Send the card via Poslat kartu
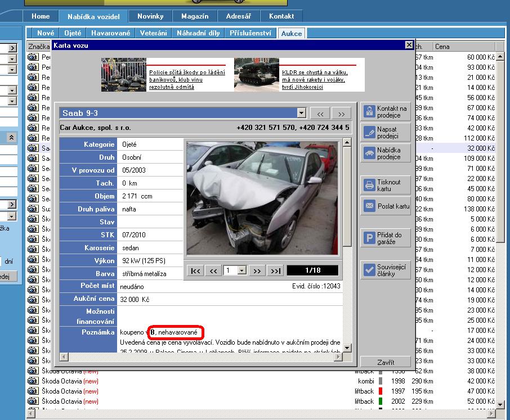The image size is (510, 420). click(x=386, y=206)
